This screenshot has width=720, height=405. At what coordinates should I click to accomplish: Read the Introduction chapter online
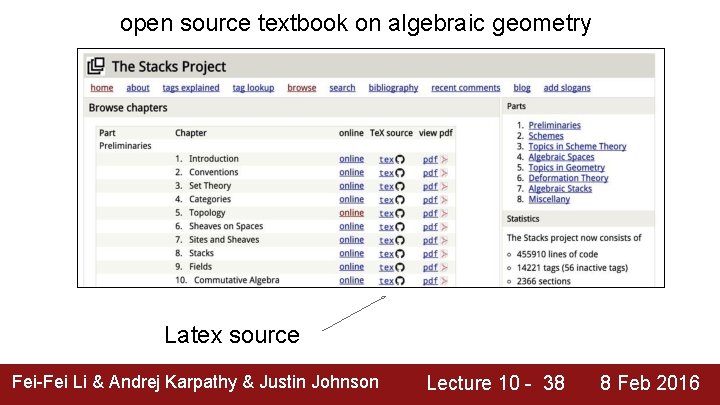351,159
